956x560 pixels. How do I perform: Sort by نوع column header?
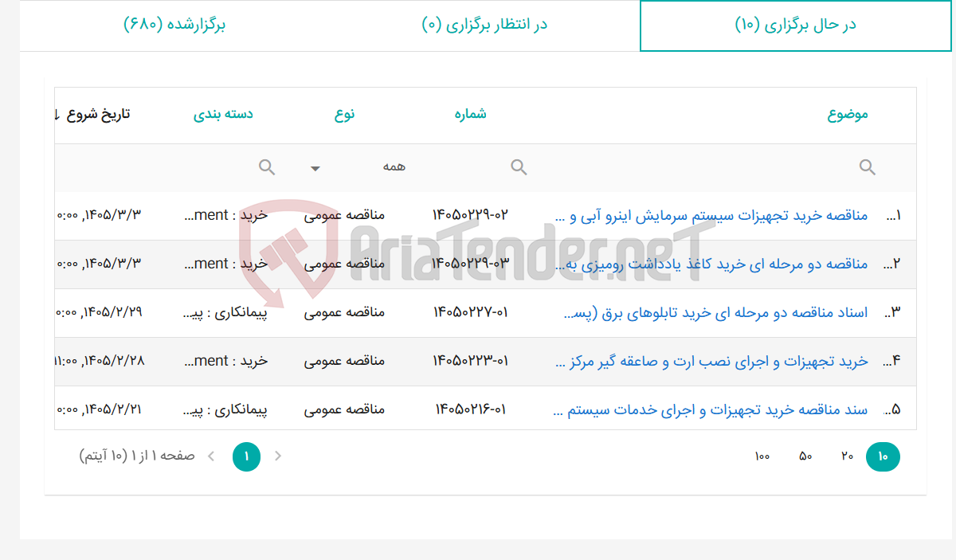click(x=345, y=114)
